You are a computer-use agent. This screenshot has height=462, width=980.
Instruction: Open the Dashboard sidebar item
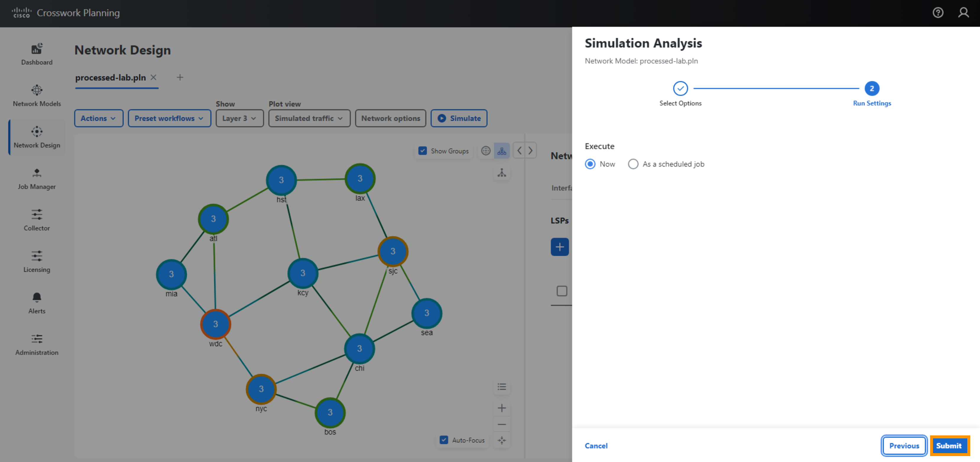click(37, 54)
